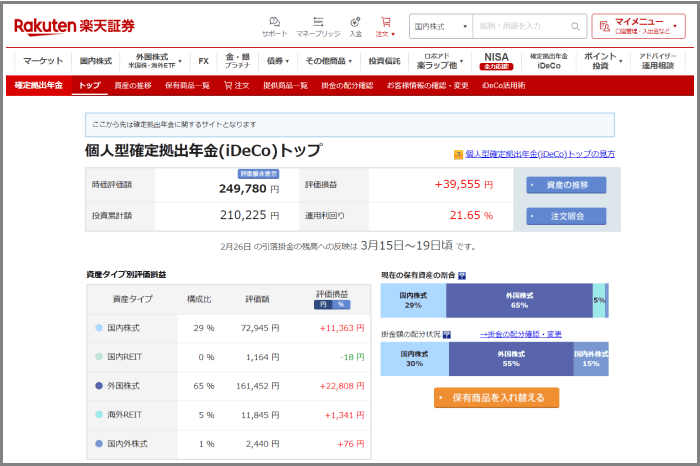
Task: Expand ロボアド 楽ラップ他 menu
Action: (x=440, y=61)
